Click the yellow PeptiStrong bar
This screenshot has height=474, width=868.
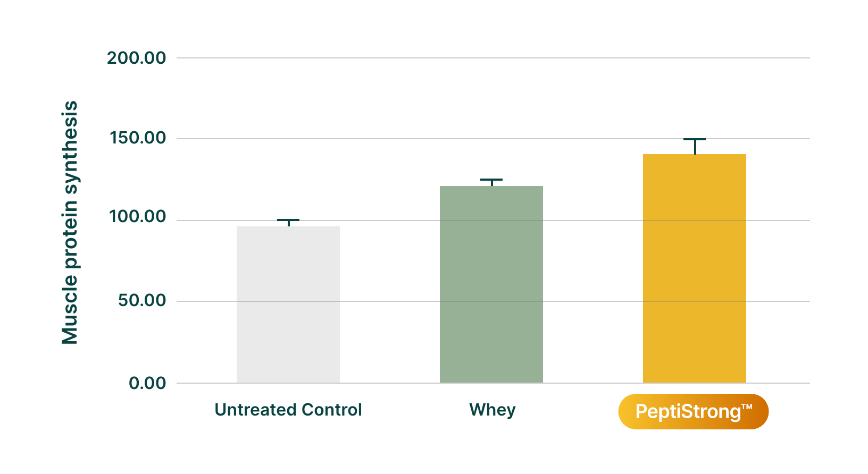click(695, 268)
